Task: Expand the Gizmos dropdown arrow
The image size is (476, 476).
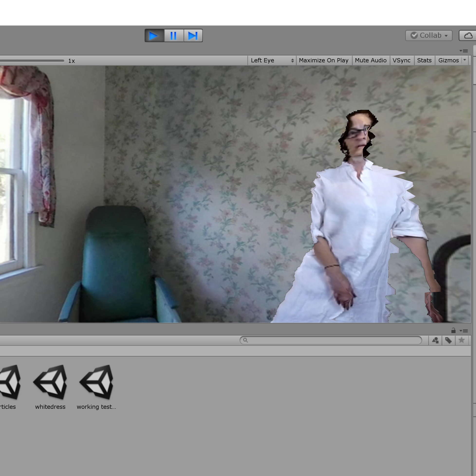Action: tap(465, 60)
